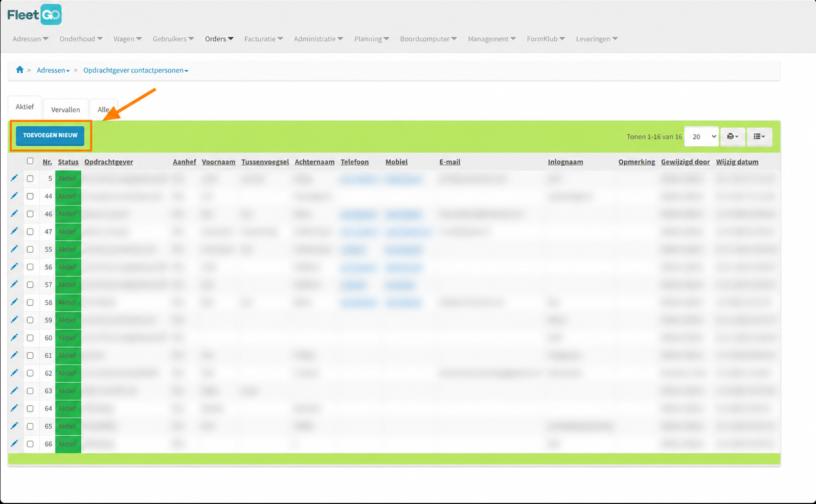Open the print options icon dropdown
The height and width of the screenshot is (504, 816).
[x=733, y=136]
